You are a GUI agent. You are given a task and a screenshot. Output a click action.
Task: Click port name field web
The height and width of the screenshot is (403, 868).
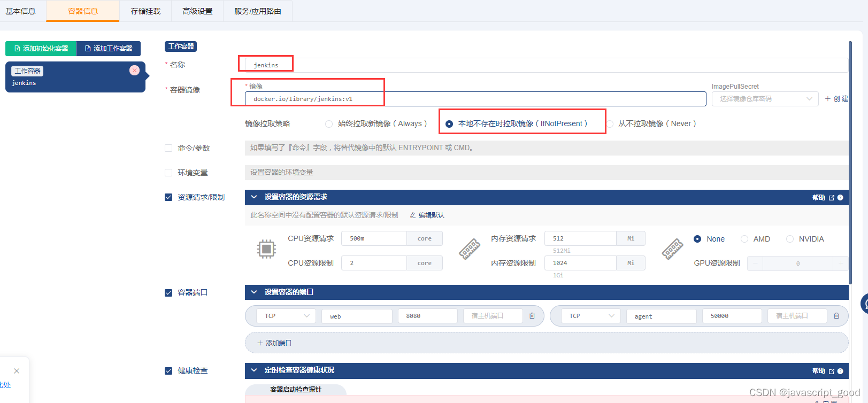pos(357,316)
